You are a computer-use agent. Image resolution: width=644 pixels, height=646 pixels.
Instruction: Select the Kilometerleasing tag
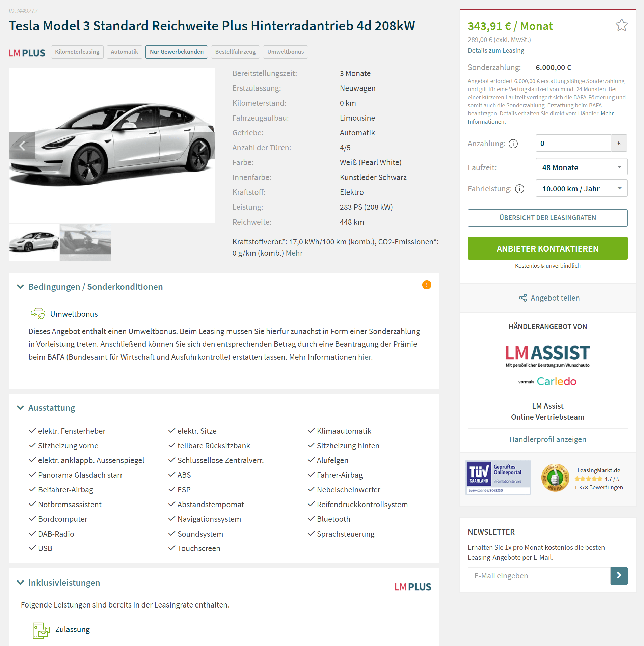77,52
